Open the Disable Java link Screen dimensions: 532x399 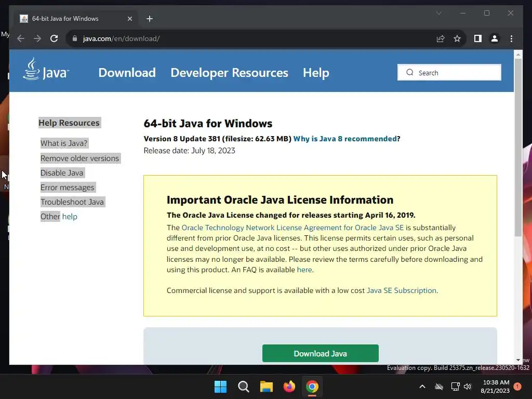pyautogui.click(x=62, y=172)
